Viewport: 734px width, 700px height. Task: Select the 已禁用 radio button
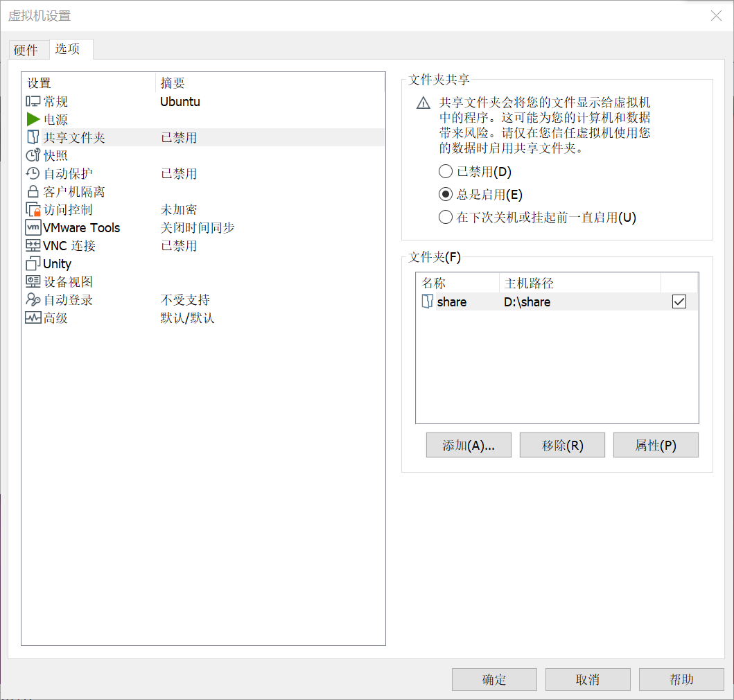444,172
